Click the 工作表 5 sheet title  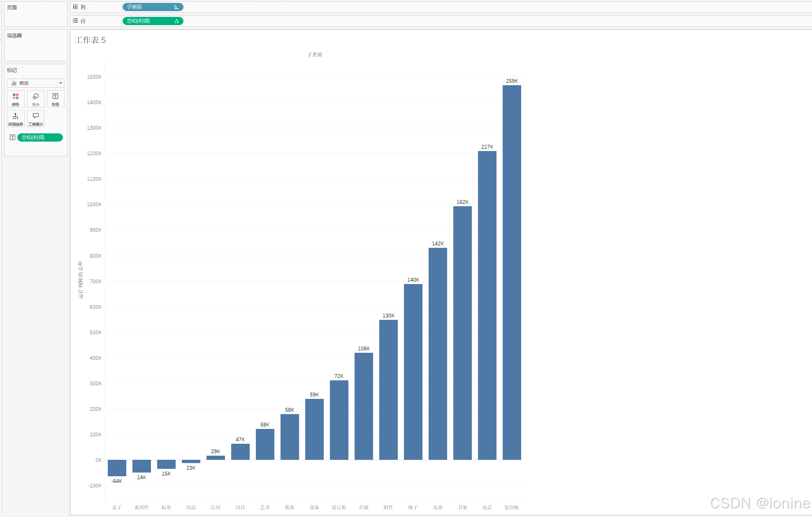point(90,40)
